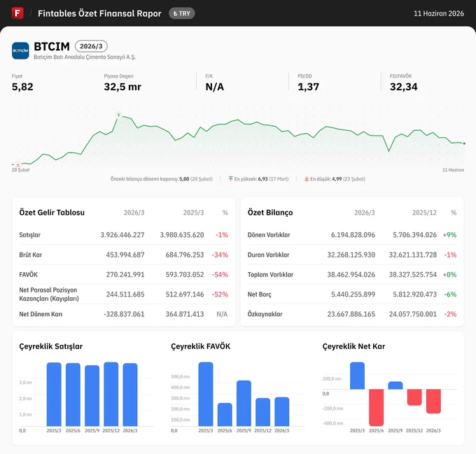476x454 pixels.
Task: Click the Özet Bilanço heading
Action: [x=270, y=212]
